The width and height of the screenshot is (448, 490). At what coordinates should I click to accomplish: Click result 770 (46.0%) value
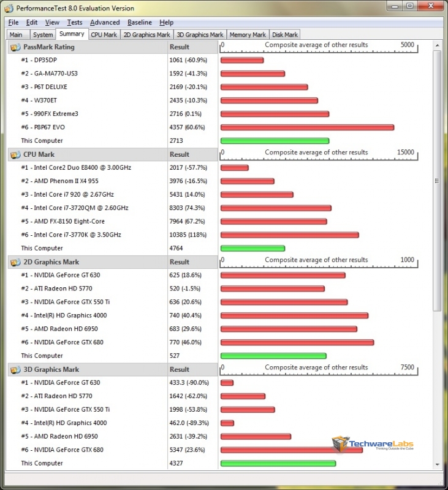coord(186,342)
